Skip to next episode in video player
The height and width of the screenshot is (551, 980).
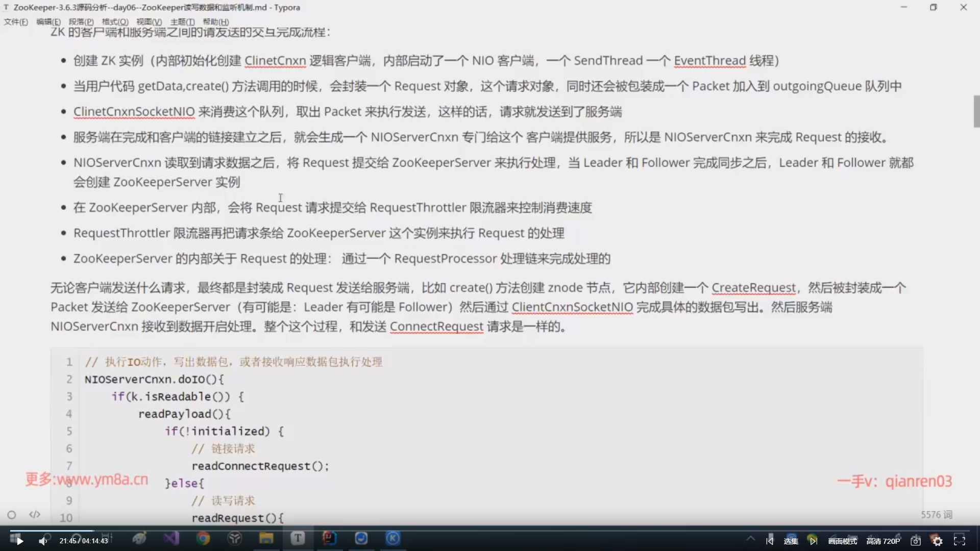(x=813, y=541)
